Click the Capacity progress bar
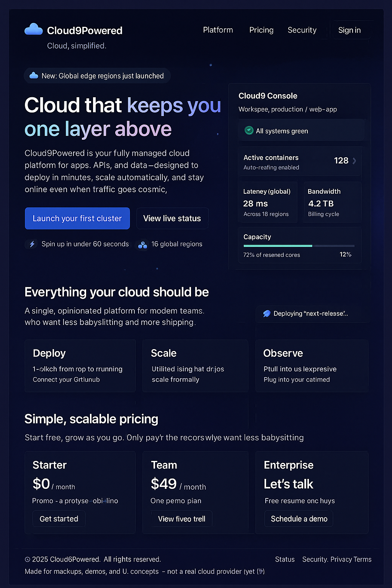Image resolution: width=392 pixels, height=588 pixels. (x=299, y=246)
